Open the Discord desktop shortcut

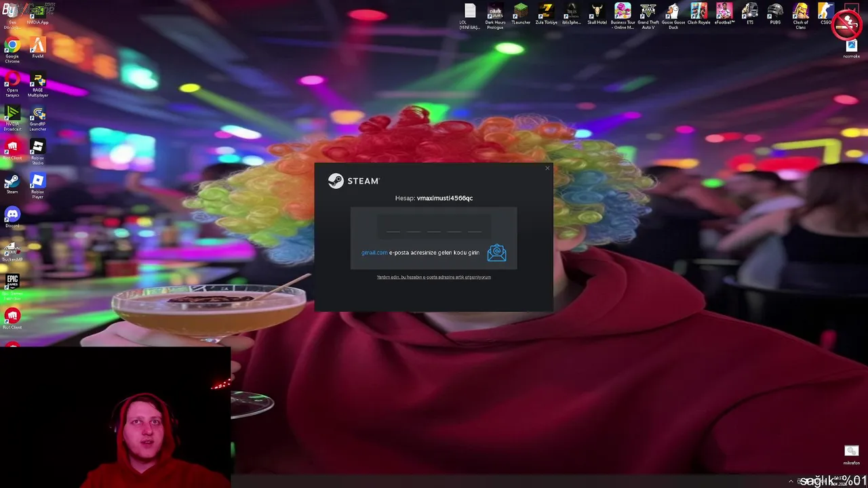[12, 218]
